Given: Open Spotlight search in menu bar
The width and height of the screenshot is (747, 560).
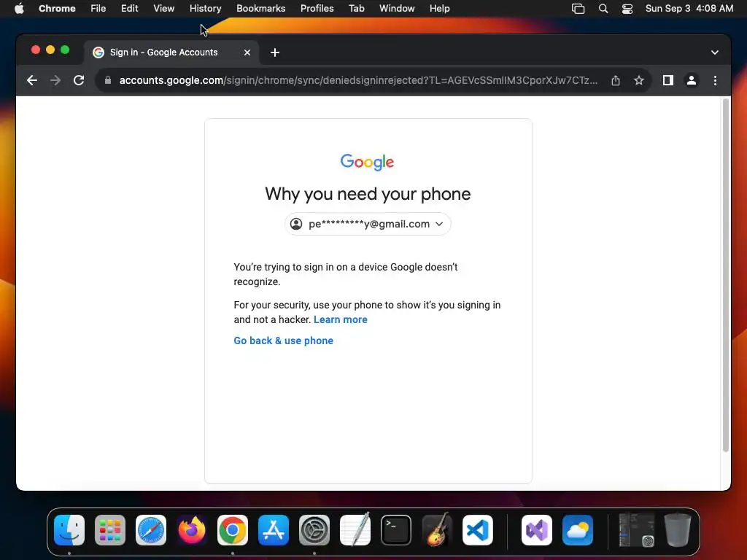Looking at the screenshot, I should tap(603, 9).
